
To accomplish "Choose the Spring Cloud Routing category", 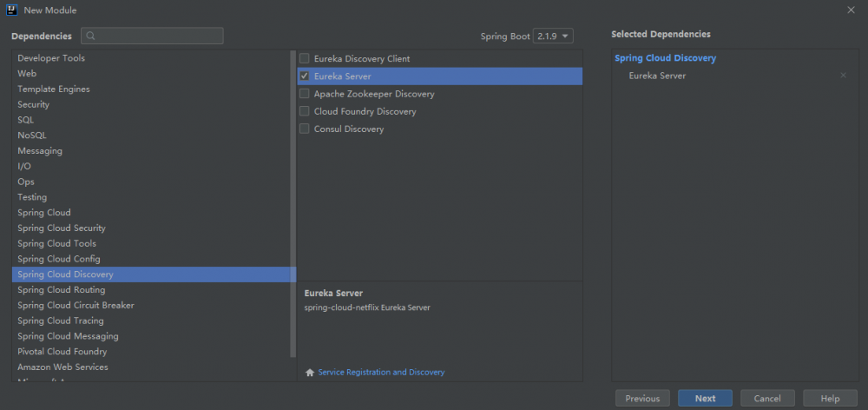I will pos(61,290).
